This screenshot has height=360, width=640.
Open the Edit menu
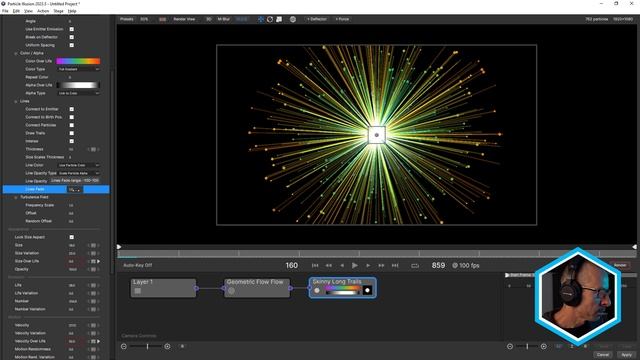(x=16, y=11)
